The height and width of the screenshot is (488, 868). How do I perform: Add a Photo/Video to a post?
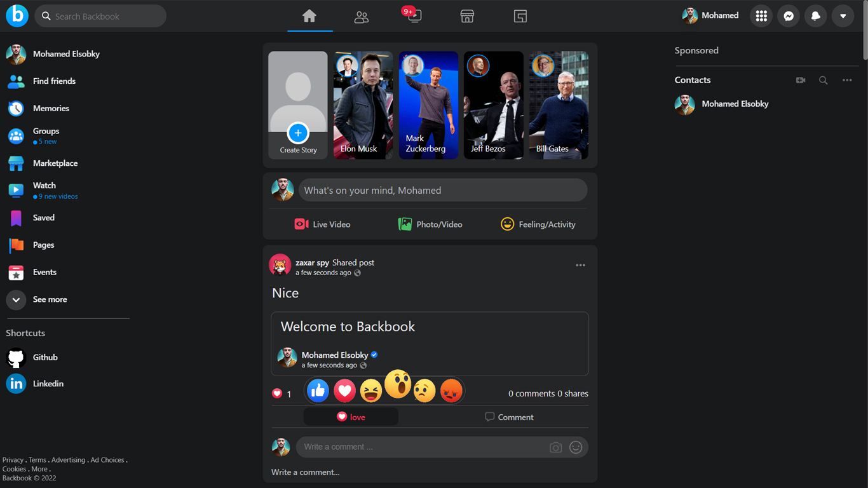430,224
